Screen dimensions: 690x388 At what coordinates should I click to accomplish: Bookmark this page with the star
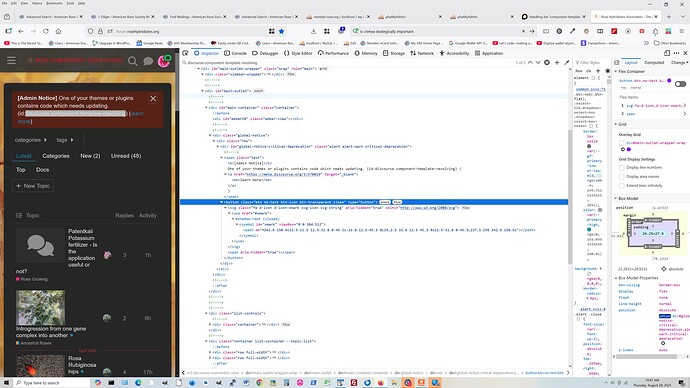pos(282,31)
